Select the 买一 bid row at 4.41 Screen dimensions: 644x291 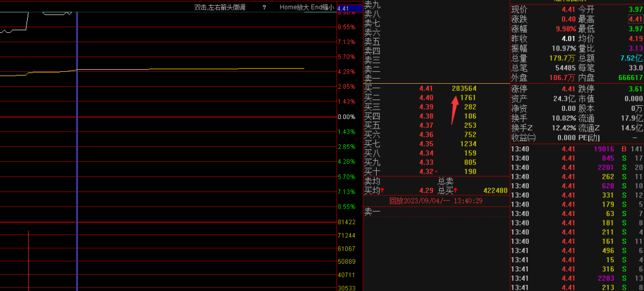point(435,89)
